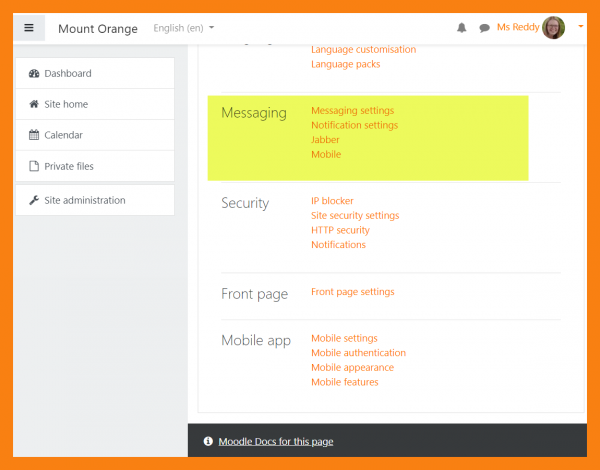Open Front page settings link

point(352,292)
